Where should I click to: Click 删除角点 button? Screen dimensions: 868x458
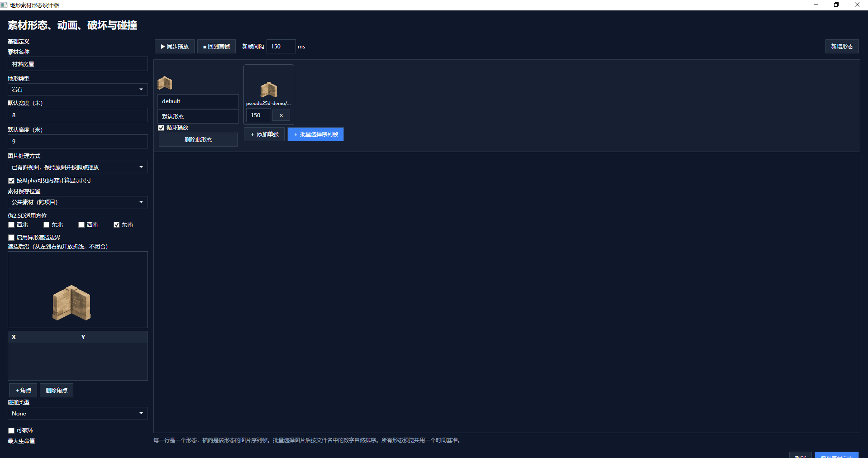57,391
